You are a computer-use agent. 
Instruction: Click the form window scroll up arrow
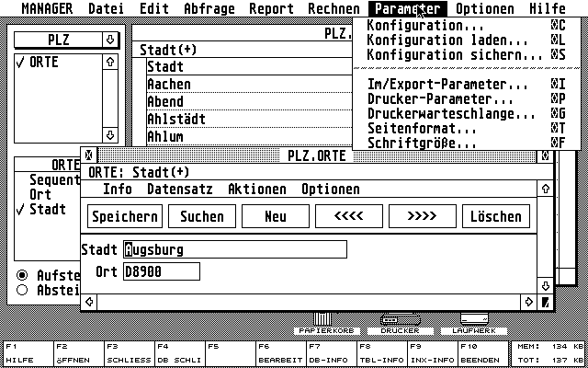(x=545, y=189)
